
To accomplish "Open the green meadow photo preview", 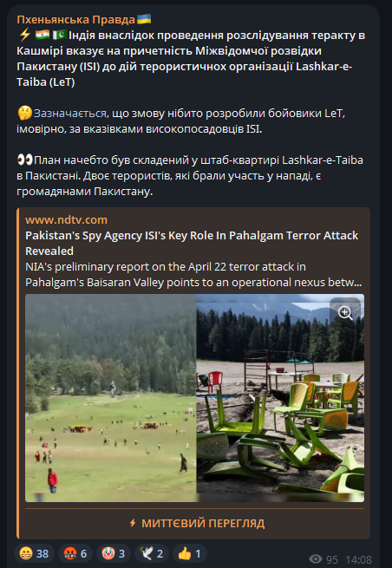I will click(x=110, y=398).
